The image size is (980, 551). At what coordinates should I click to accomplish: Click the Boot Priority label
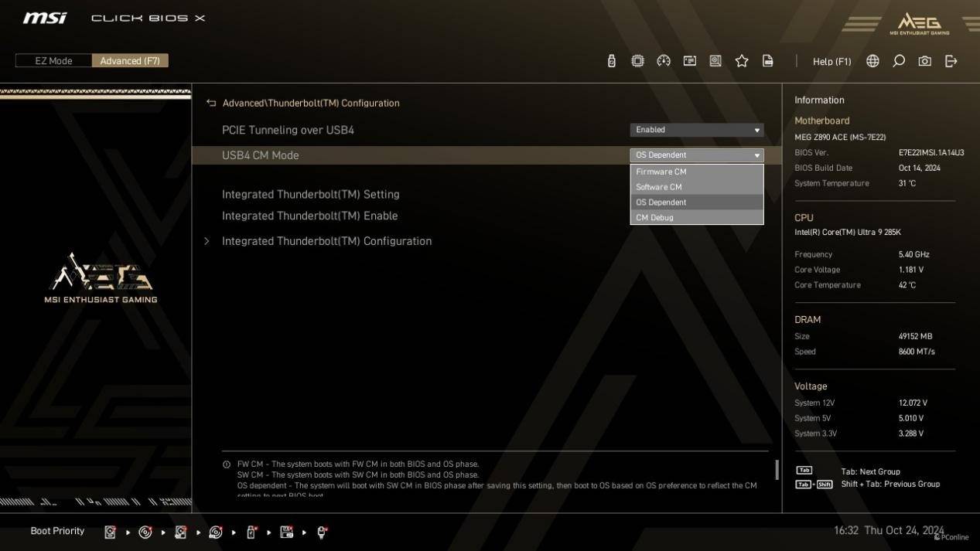[x=57, y=531]
